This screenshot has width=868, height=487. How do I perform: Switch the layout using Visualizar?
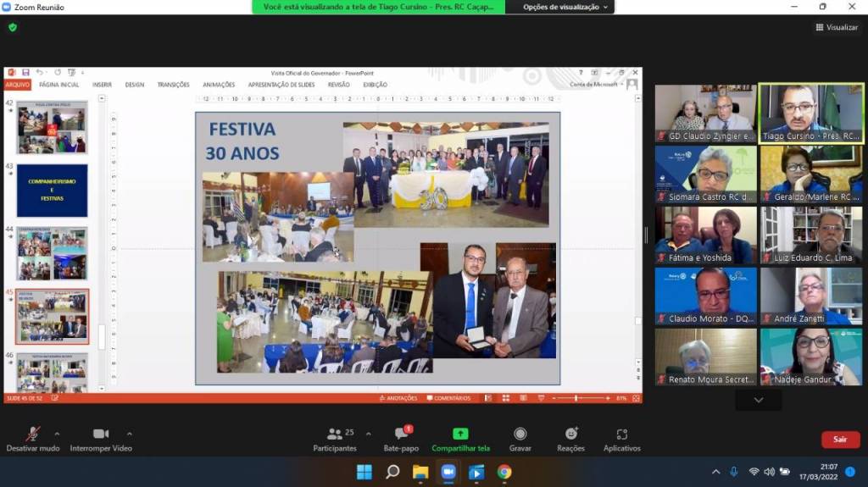[837, 27]
